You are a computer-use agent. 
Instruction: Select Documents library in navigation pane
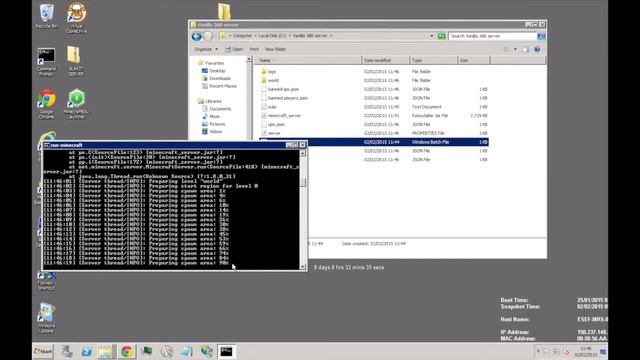click(216, 109)
